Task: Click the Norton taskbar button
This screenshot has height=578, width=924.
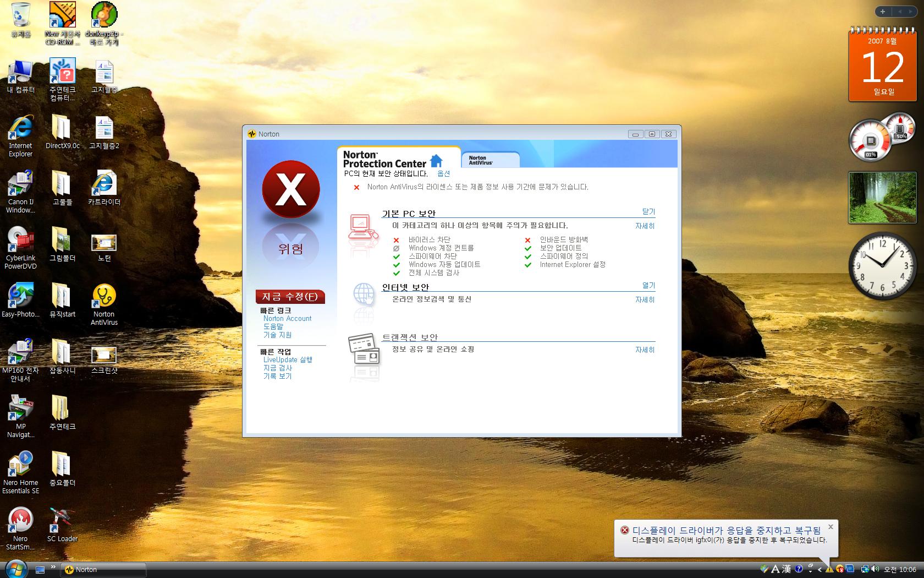Action: pos(103,570)
